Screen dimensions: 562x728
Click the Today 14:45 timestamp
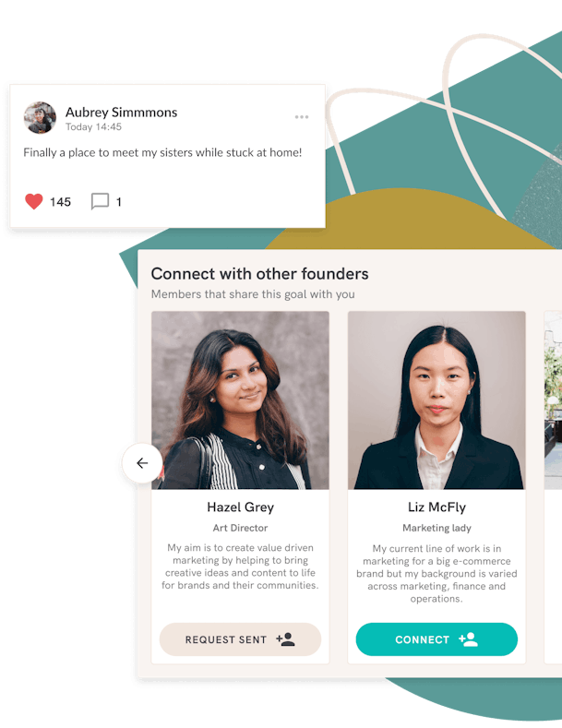(x=93, y=126)
